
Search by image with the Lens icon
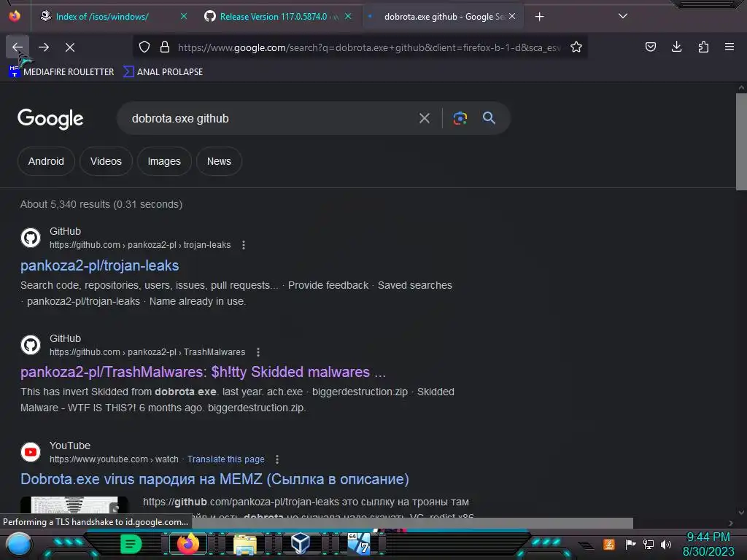[x=460, y=118]
